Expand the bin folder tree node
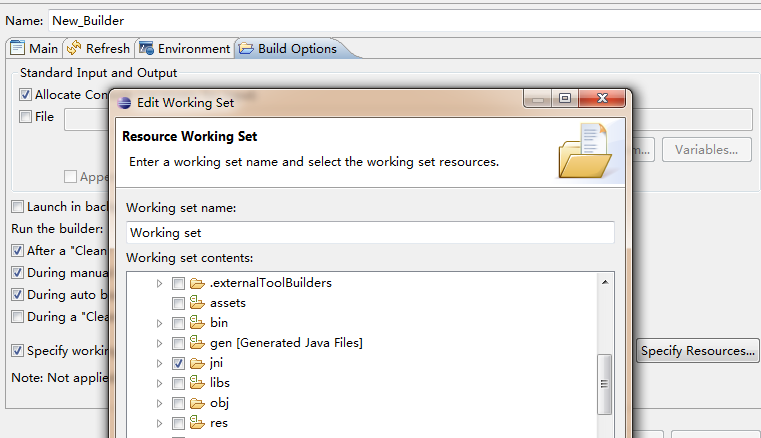 (158, 323)
